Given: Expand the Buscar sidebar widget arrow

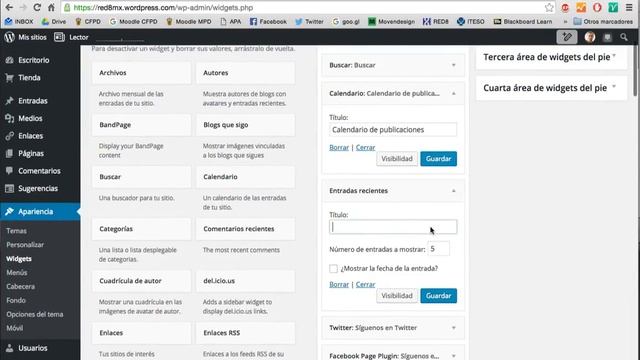Looking at the screenshot, I should click(x=453, y=65).
